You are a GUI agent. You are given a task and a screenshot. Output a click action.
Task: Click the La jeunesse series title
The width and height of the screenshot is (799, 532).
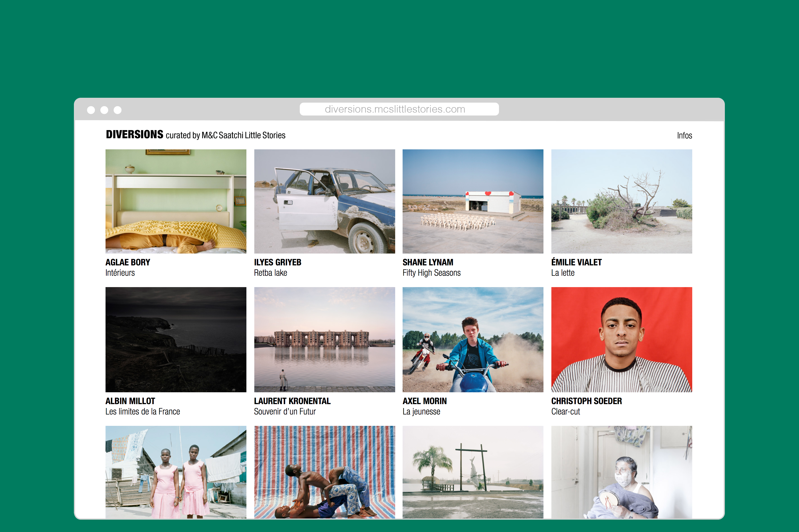click(x=421, y=412)
